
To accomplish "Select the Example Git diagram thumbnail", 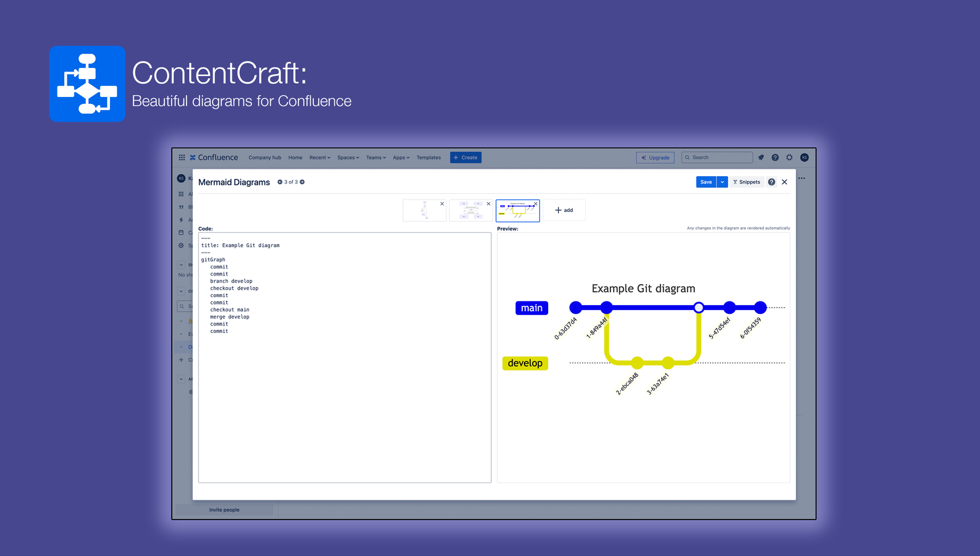I will pyautogui.click(x=518, y=211).
